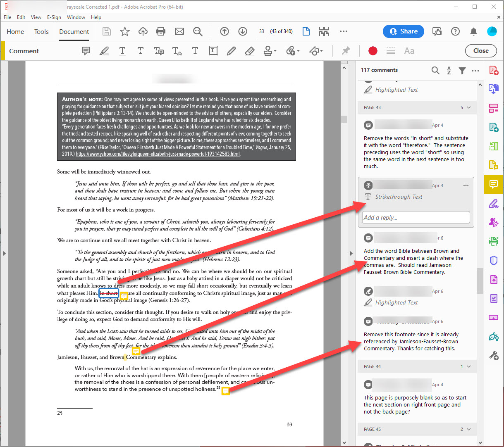Choose the Pencil drawing tool

tap(231, 51)
